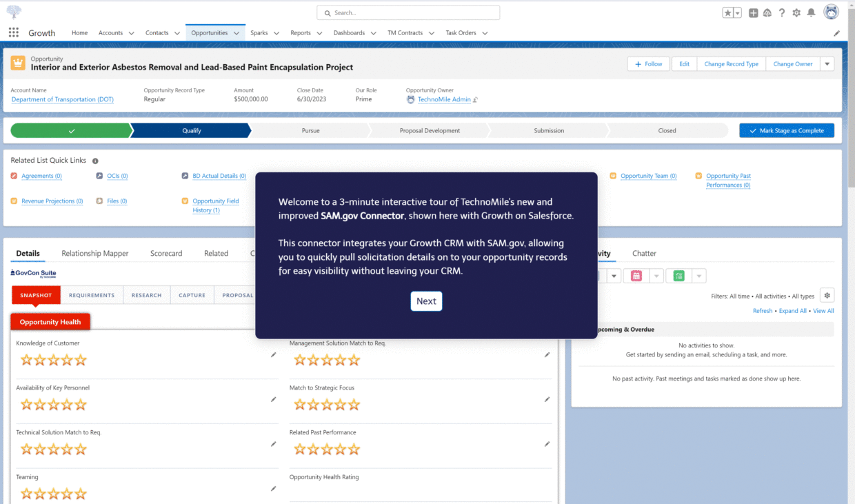Select the REQUIREMENTS sub-tab
This screenshot has height=504, width=855.
pos(92,295)
